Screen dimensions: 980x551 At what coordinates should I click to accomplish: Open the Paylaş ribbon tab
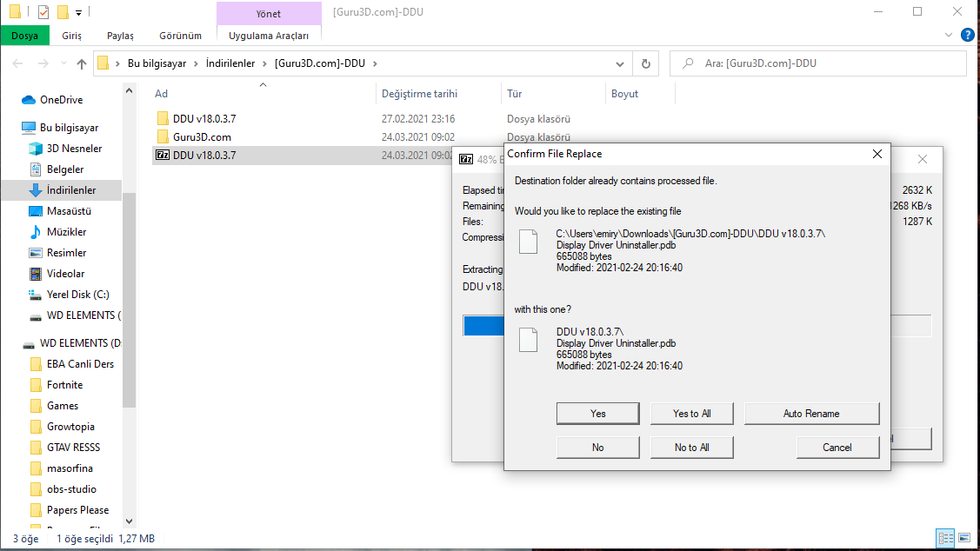point(120,36)
